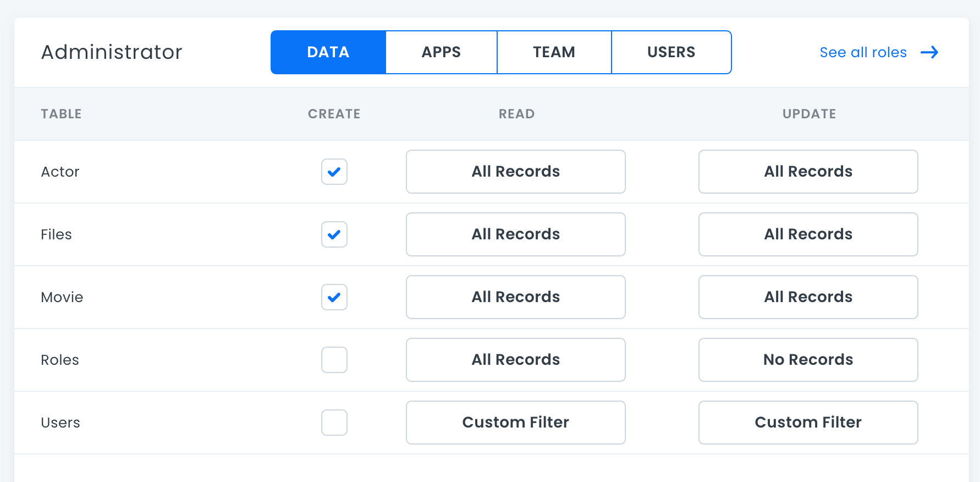Toggle the Files Create checkbox
Viewport: 980px width, 482px height.
click(x=334, y=234)
